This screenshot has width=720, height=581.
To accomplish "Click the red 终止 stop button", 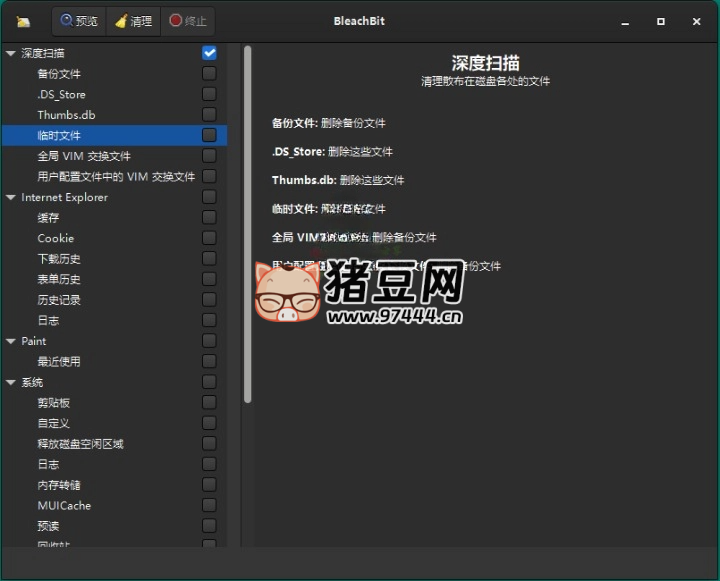I will pyautogui.click(x=187, y=20).
